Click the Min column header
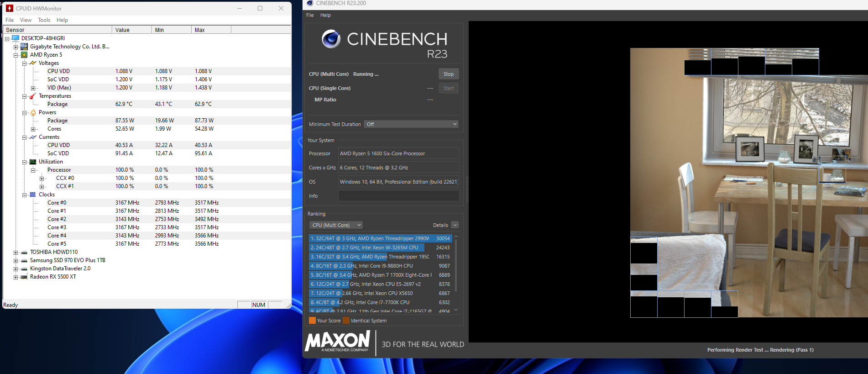 (x=172, y=30)
